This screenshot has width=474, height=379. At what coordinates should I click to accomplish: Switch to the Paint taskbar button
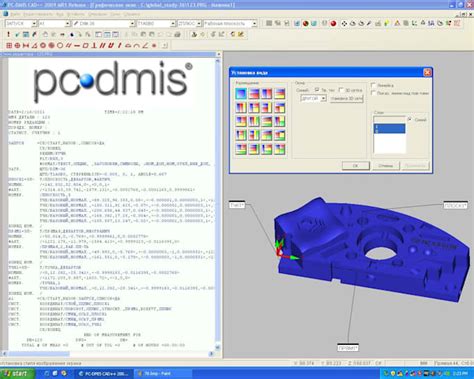pos(163,374)
